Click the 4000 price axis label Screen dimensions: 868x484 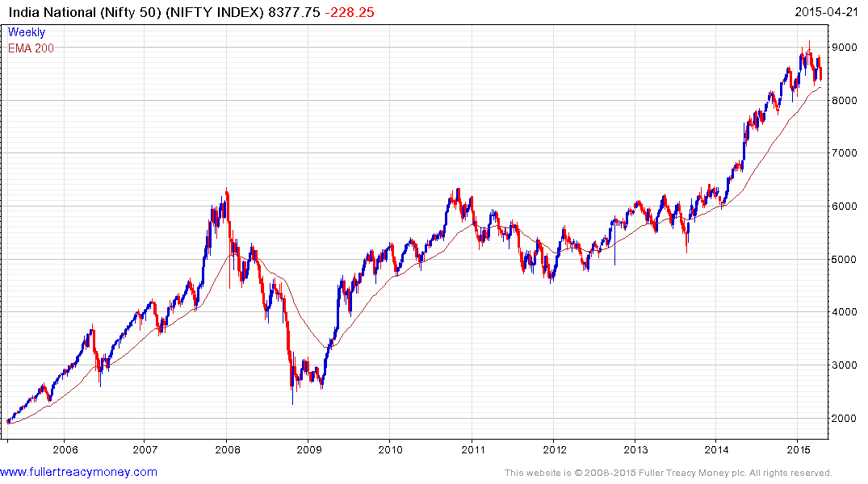click(x=845, y=312)
